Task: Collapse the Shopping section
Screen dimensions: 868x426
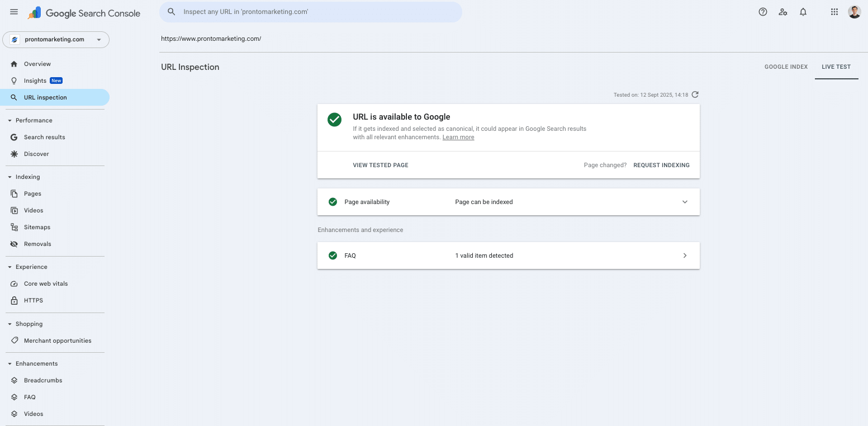Action: [10, 324]
